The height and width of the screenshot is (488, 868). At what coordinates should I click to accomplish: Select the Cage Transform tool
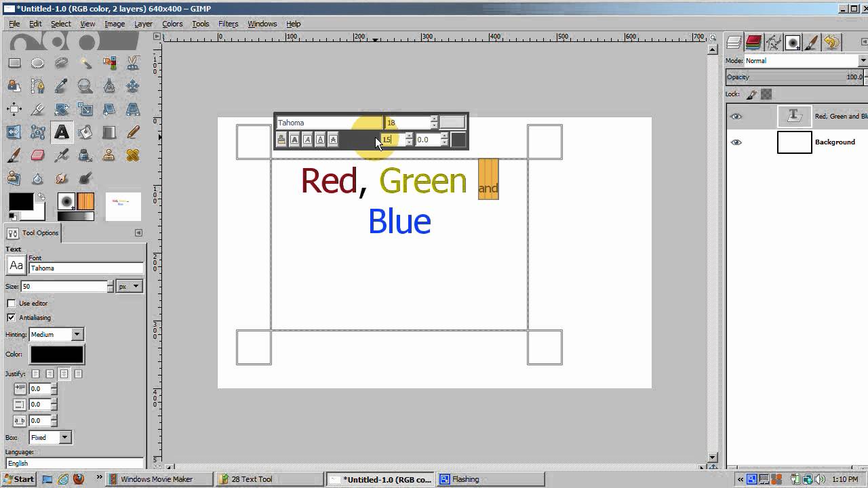pos(38,132)
